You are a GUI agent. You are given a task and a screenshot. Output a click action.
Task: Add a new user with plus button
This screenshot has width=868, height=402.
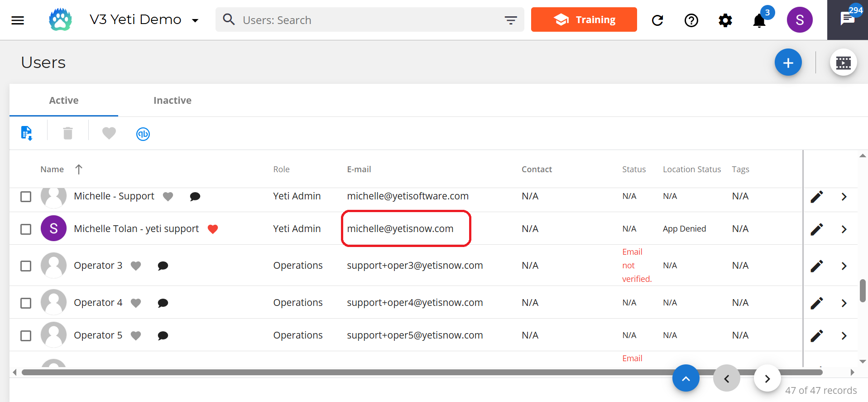click(788, 63)
